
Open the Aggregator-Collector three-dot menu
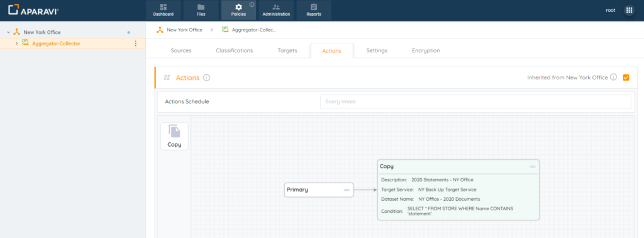coord(136,43)
